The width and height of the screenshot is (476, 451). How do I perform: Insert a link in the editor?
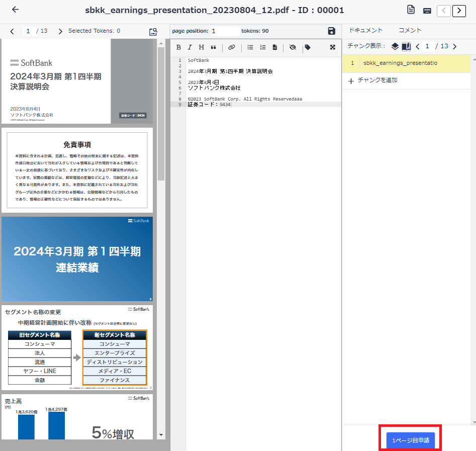(x=232, y=47)
